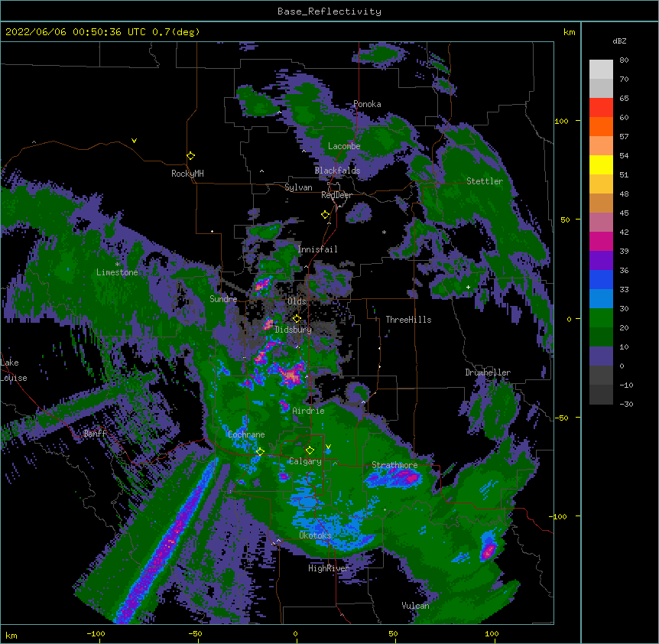659x644 pixels.
Task: Click the yellow diamond marker below Cochrane
Action: (260, 451)
